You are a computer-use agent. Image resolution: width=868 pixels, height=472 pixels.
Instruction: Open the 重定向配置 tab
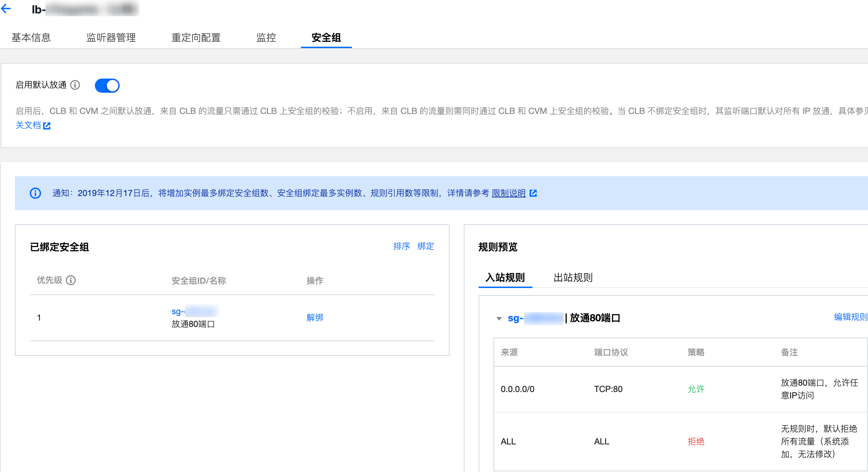coord(196,38)
